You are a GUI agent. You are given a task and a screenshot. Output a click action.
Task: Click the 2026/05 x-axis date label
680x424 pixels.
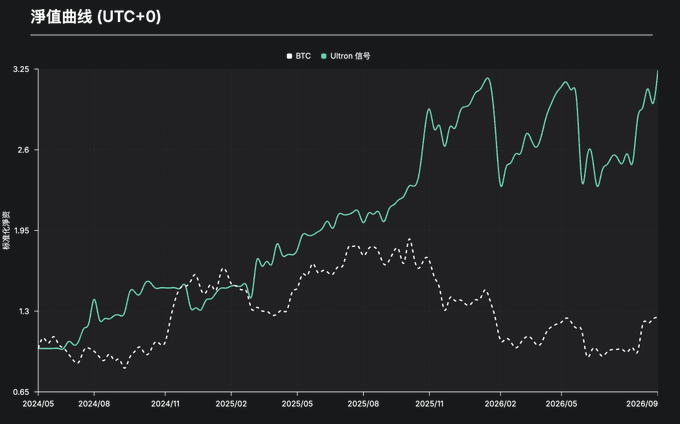(x=562, y=404)
